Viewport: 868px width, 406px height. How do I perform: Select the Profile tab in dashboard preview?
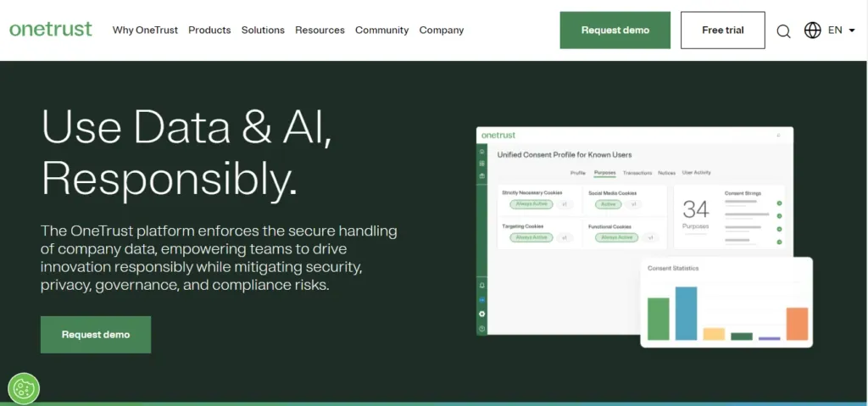(x=578, y=173)
